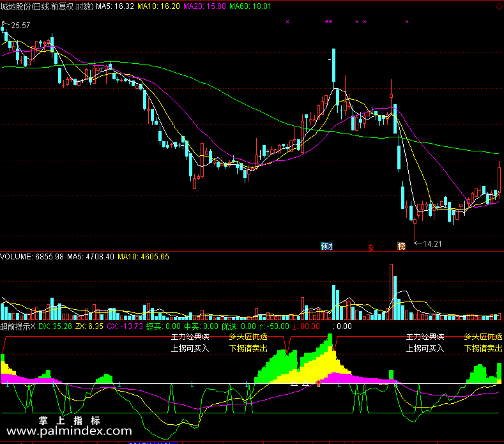Click the green MA60: 18.01 label
The width and height of the screenshot is (504, 444).
[x=250, y=6]
